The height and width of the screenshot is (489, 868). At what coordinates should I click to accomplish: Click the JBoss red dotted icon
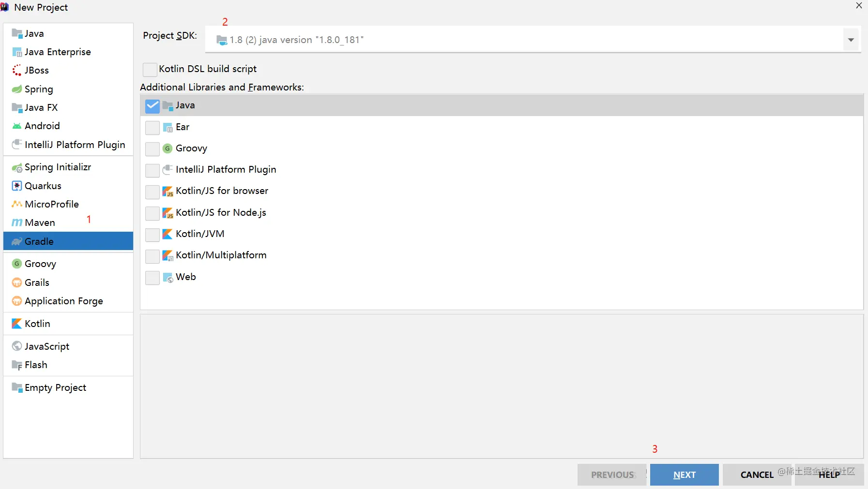tap(17, 70)
